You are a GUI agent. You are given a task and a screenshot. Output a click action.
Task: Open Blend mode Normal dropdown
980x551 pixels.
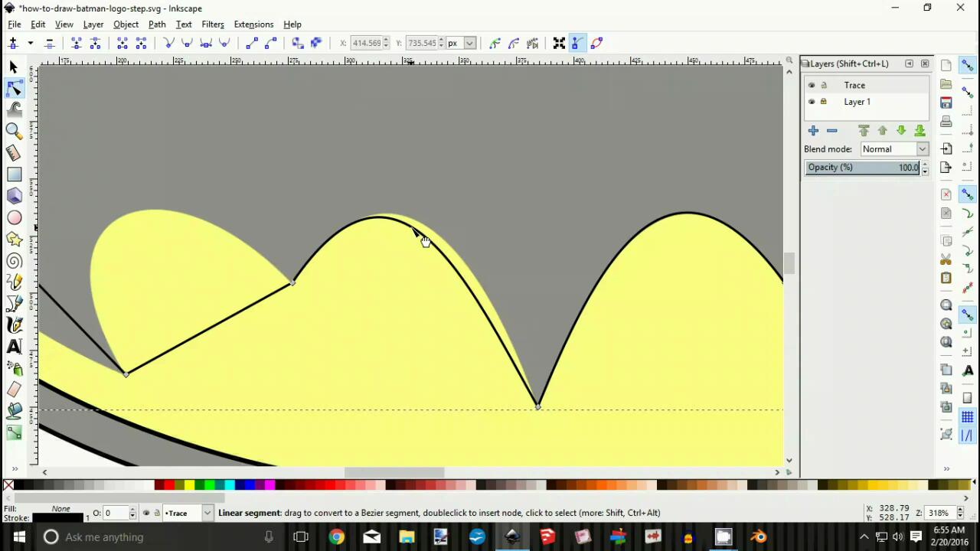[x=894, y=149]
